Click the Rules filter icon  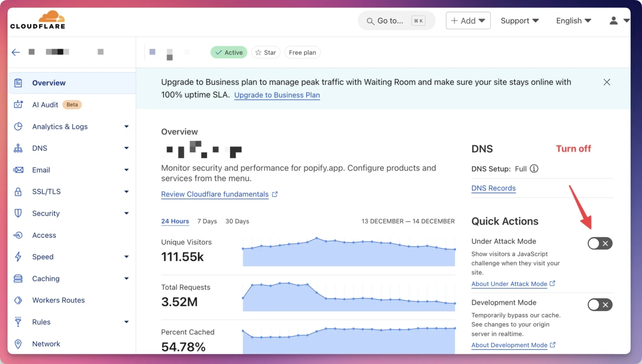18,322
